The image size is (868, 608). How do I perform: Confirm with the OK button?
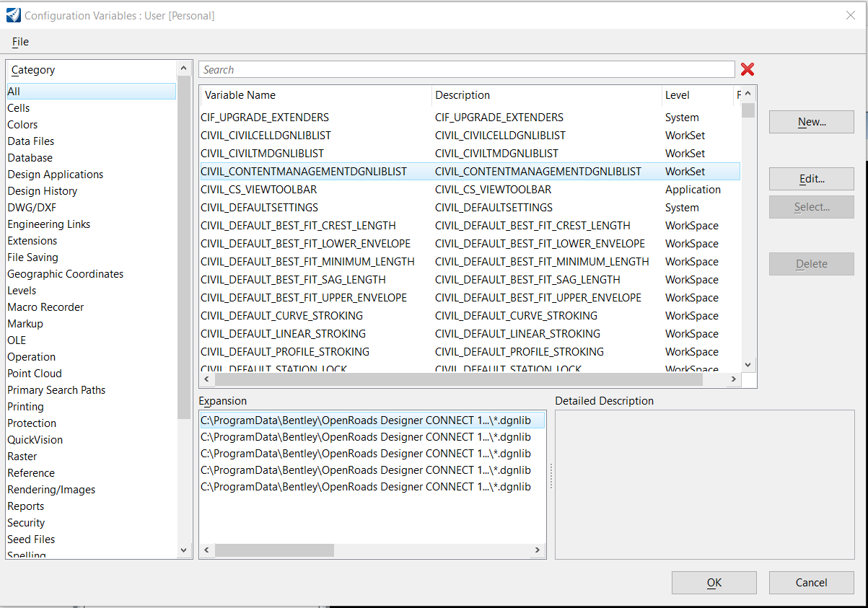pyautogui.click(x=714, y=583)
